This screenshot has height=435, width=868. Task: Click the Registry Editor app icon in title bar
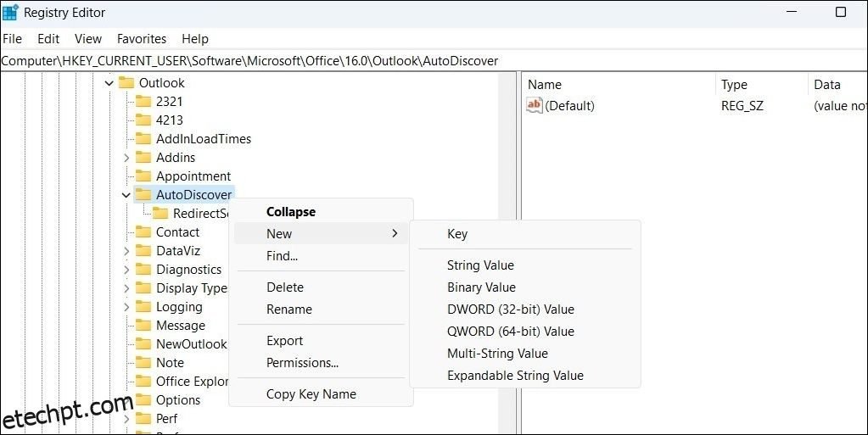[10, 12]
